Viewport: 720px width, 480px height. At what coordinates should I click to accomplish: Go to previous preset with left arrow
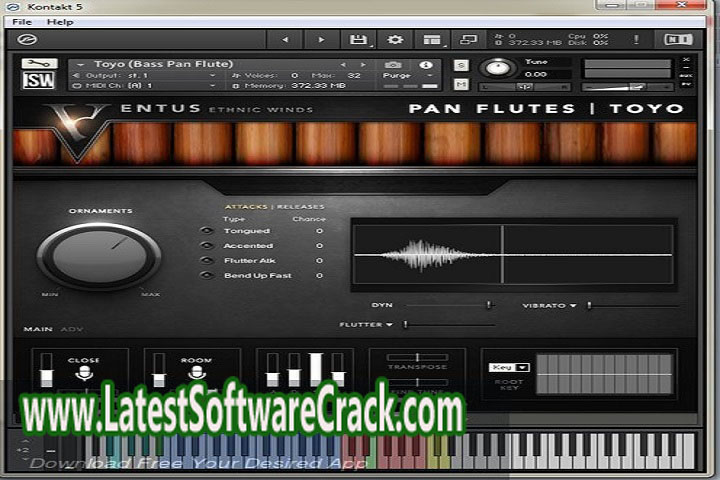285,40
